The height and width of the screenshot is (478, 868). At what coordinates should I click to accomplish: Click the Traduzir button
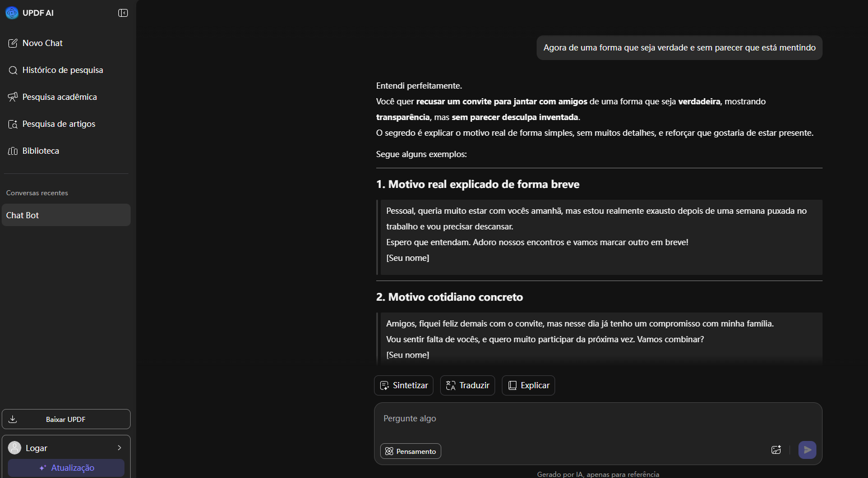point(468,385)
